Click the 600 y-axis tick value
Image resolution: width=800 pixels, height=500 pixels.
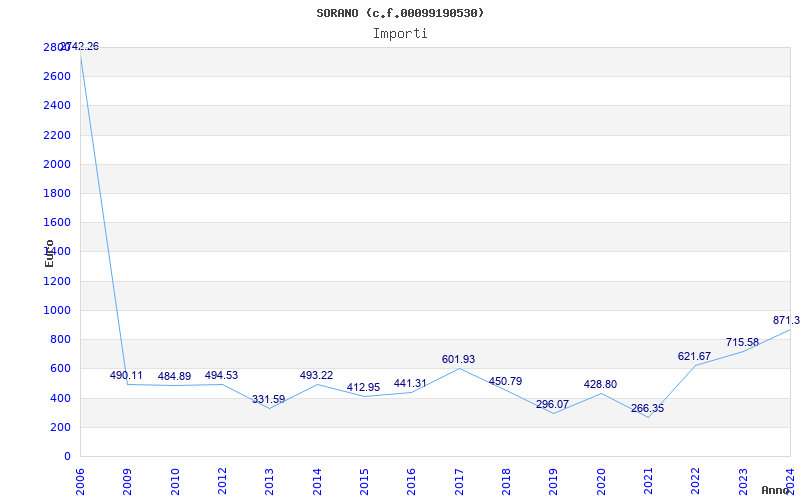pyautogui.click(x=60, y=369)
